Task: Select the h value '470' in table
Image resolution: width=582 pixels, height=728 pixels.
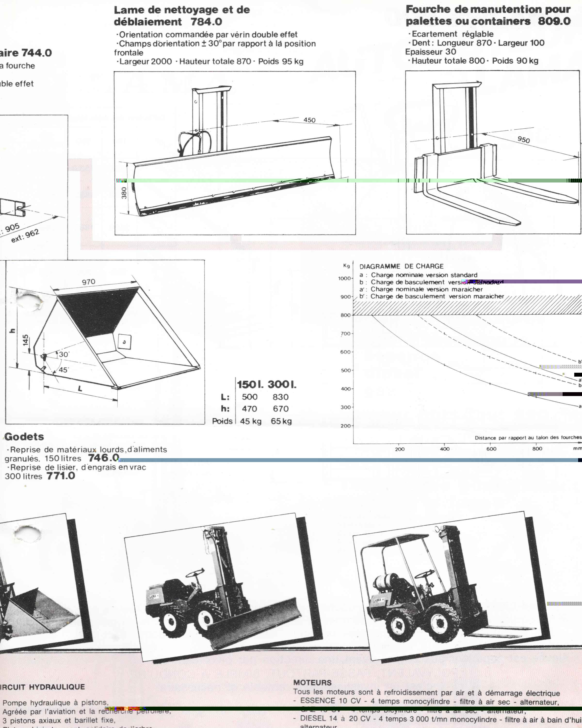Action: 250,409
